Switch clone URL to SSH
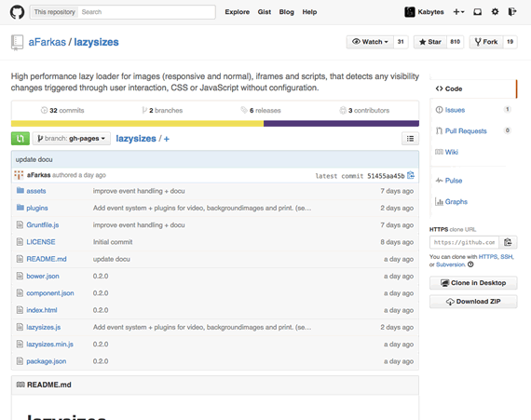 coord(507,257)
